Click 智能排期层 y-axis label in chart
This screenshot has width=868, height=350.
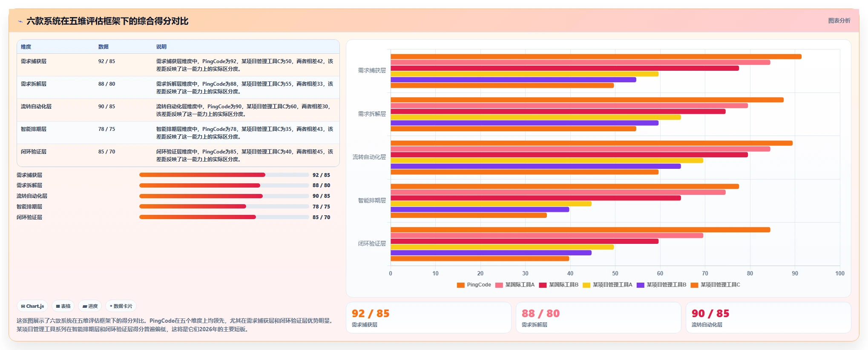click(x=372, y=200)
